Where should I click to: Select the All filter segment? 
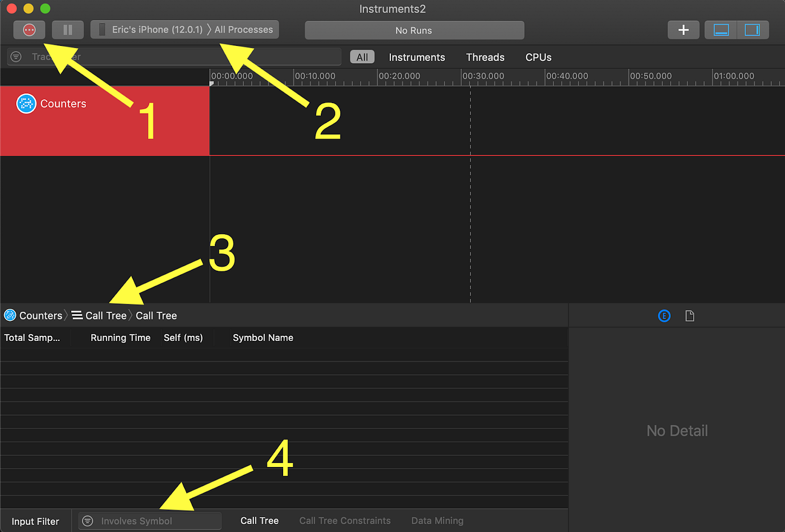(362, 57)
